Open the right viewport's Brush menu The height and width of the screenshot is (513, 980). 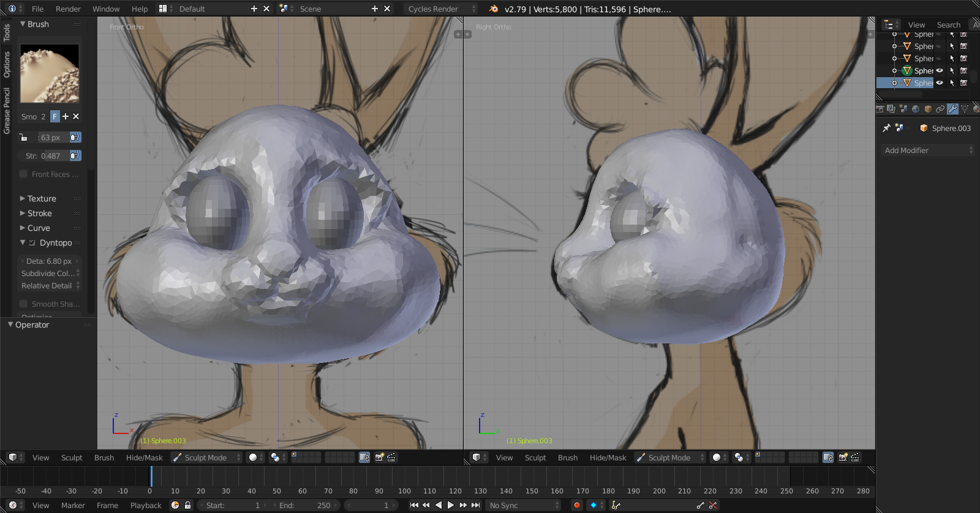point(568,457)
